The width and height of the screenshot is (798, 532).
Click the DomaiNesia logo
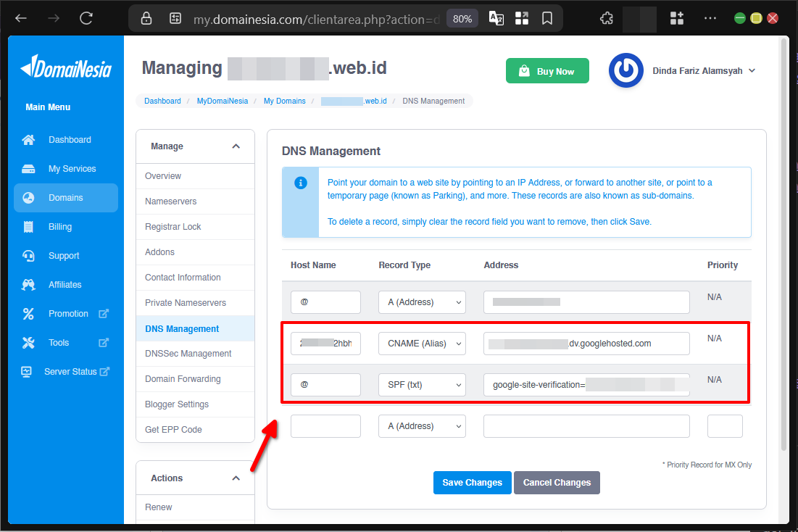tap(66, 67)
